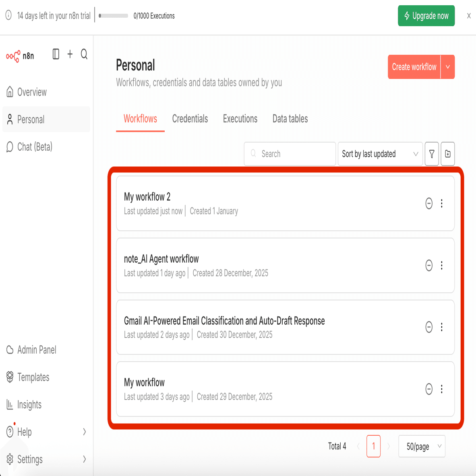Open note_AI Agent workflow title

click(x=161, y=259)
